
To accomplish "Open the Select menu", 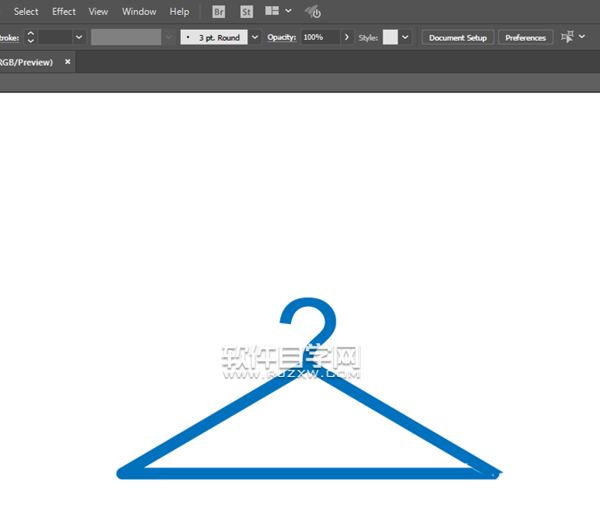I will pyautogui.click(x=26, y=12).
